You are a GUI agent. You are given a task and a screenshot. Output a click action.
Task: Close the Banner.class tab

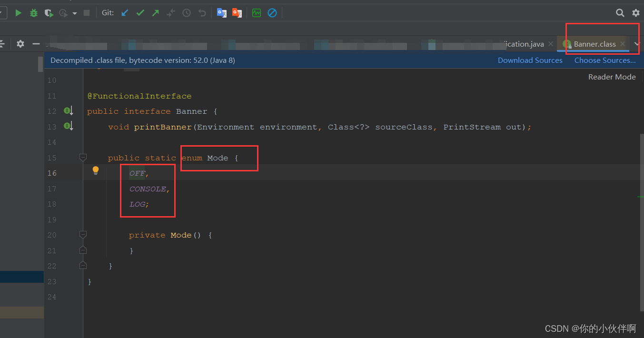point(622,44)
